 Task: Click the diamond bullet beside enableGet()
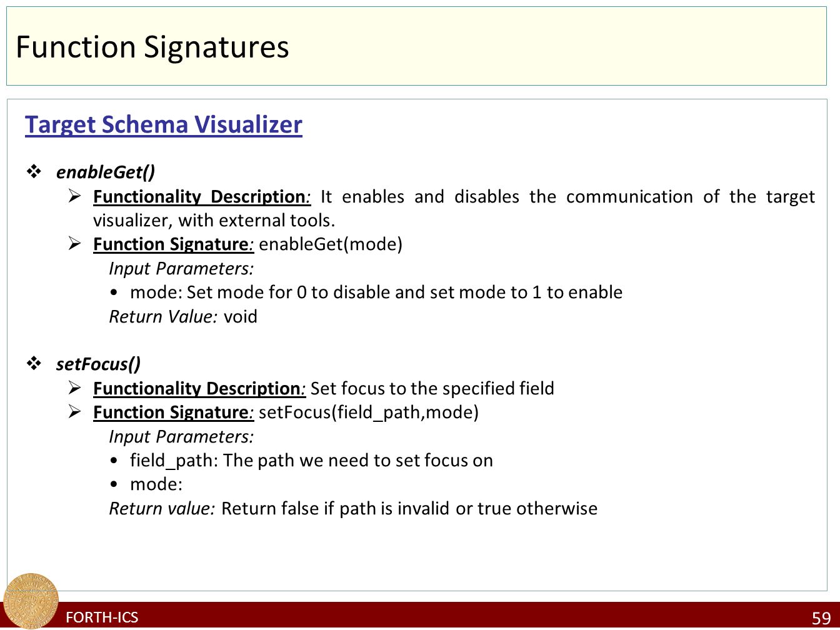34,171
